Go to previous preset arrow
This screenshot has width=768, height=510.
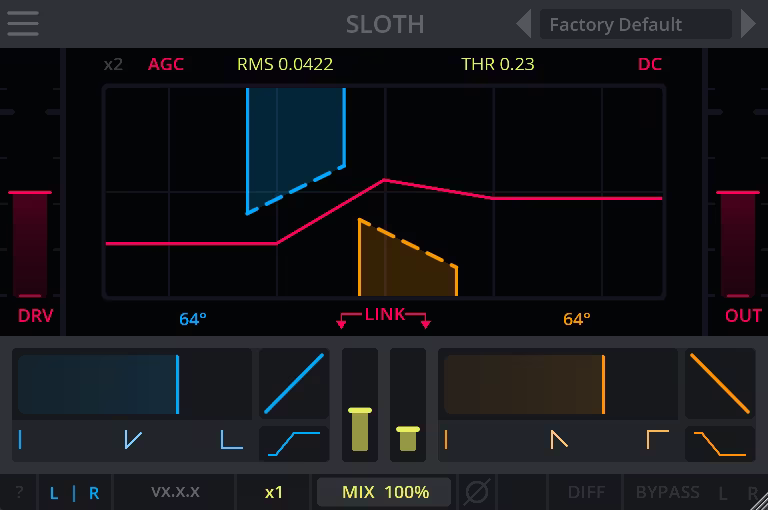click(x=523, y=24)
